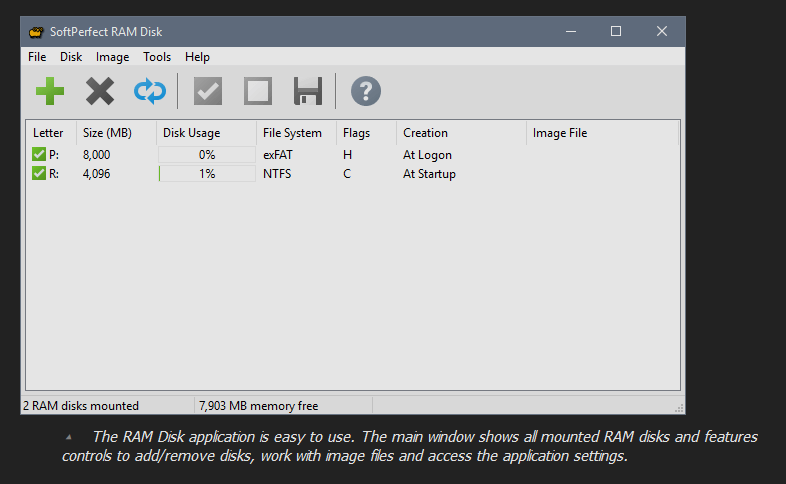786x484 pixels.
Task: Sort by the Size (MB) column header
Action: click(x=116, y=133)
